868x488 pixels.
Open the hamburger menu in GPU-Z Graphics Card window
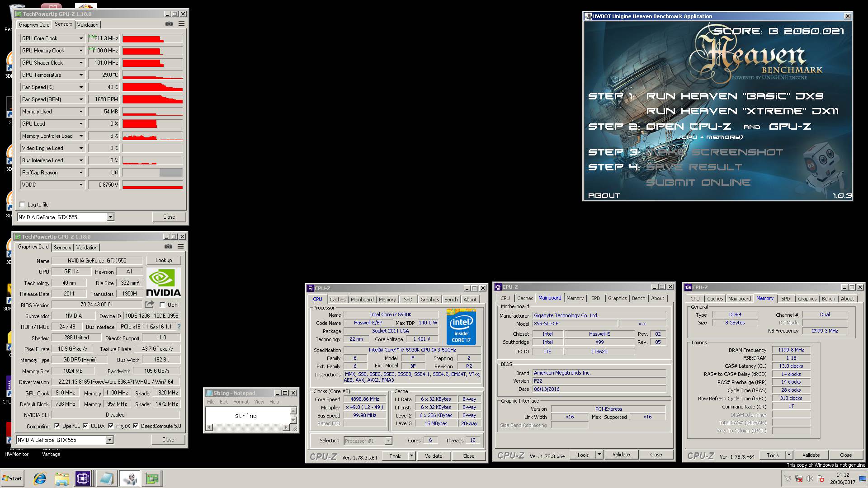(180, 247)
